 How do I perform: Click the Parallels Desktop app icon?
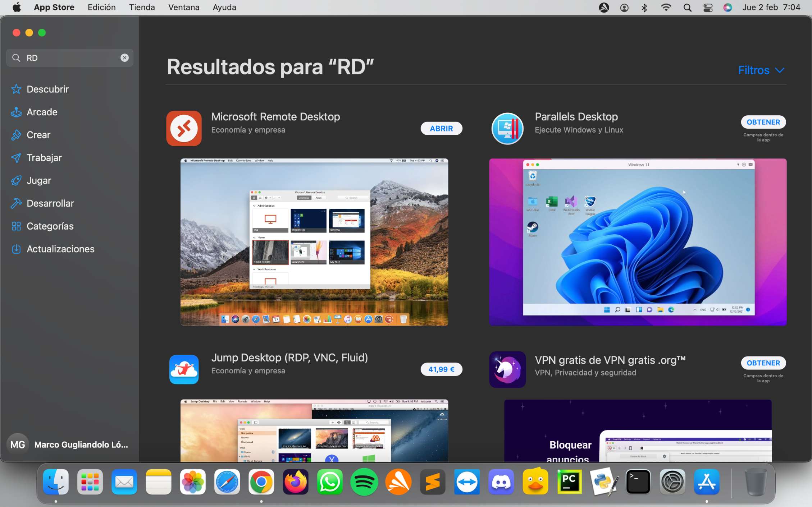pos(507,128)
